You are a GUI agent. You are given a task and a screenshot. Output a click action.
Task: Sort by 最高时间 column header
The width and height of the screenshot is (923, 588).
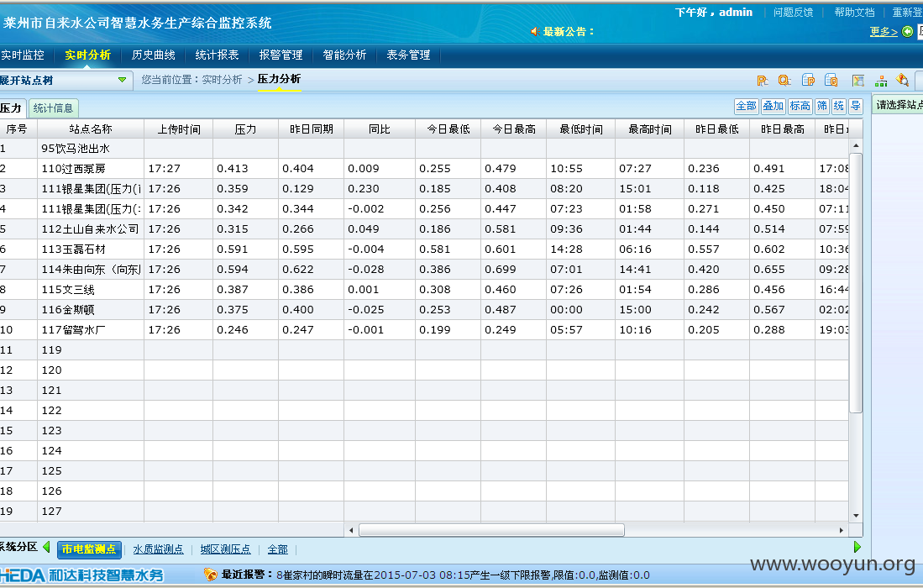650,129
